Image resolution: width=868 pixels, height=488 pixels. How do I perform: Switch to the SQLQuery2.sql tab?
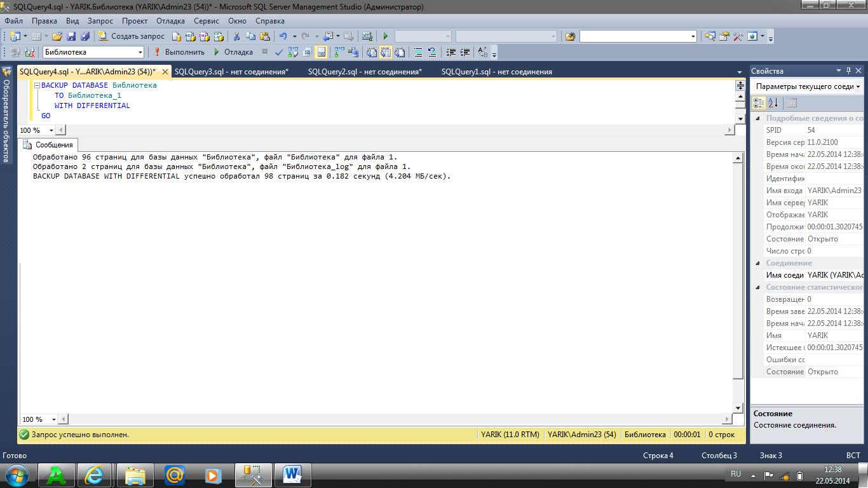pos(365,72)
